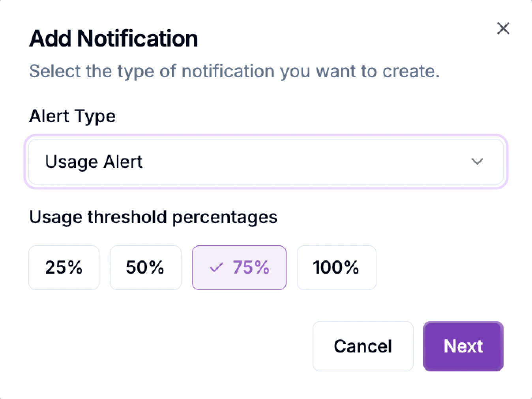Image resolution: width=532 pixels, height=399 pixels.
Task: Click the Add Notification title
Action: tap(114, 38)
